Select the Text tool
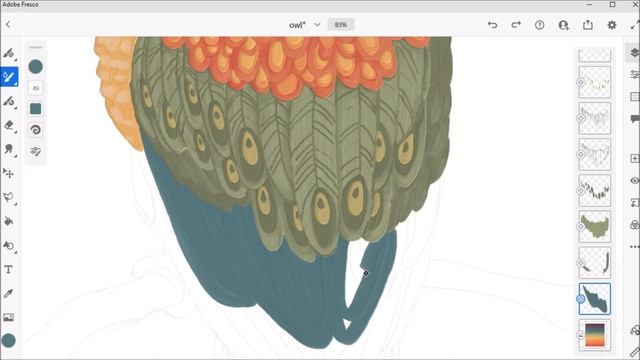Viewport: 640px width, 360px height. (x=9, y=269)
